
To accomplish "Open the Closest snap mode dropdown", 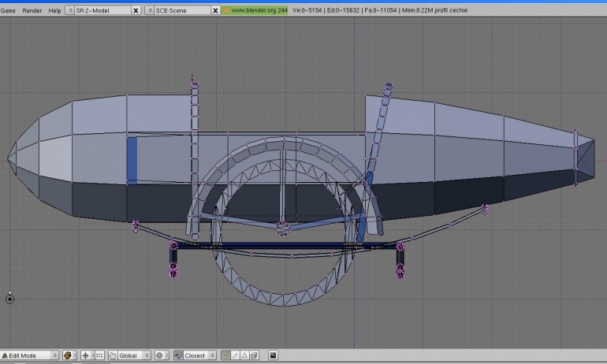I will coord(199,355).
